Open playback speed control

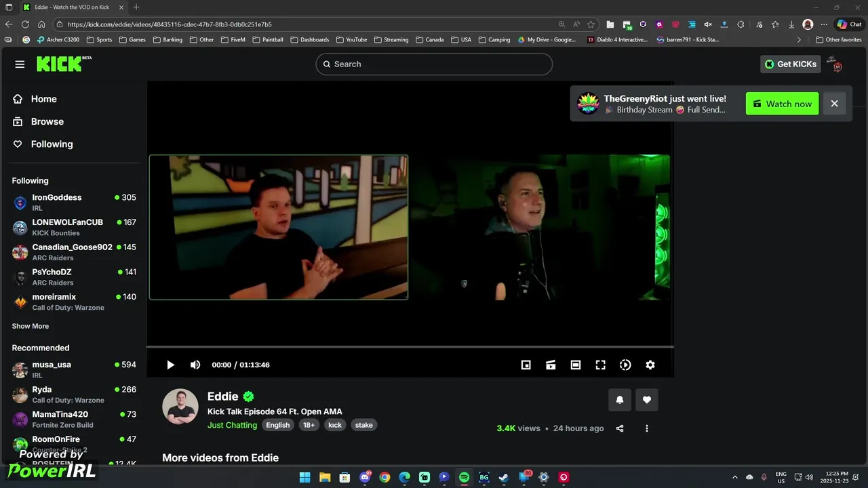point(625,365)
